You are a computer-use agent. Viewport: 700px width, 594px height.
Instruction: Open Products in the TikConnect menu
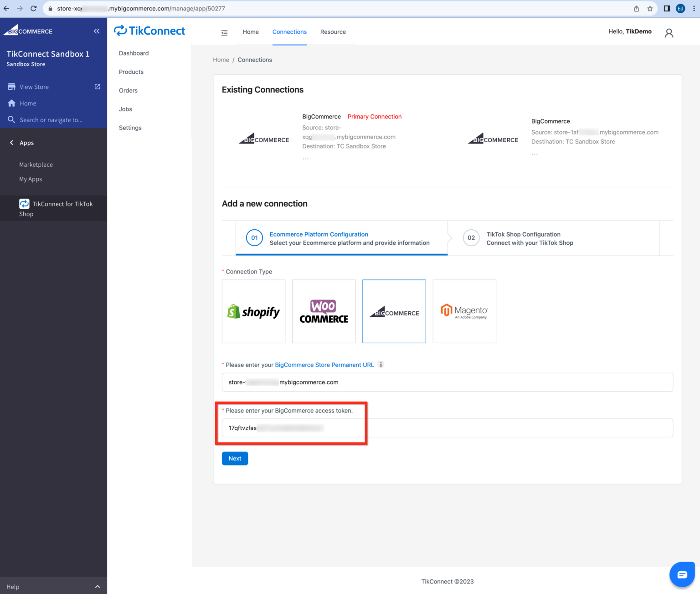pos(131,72)
